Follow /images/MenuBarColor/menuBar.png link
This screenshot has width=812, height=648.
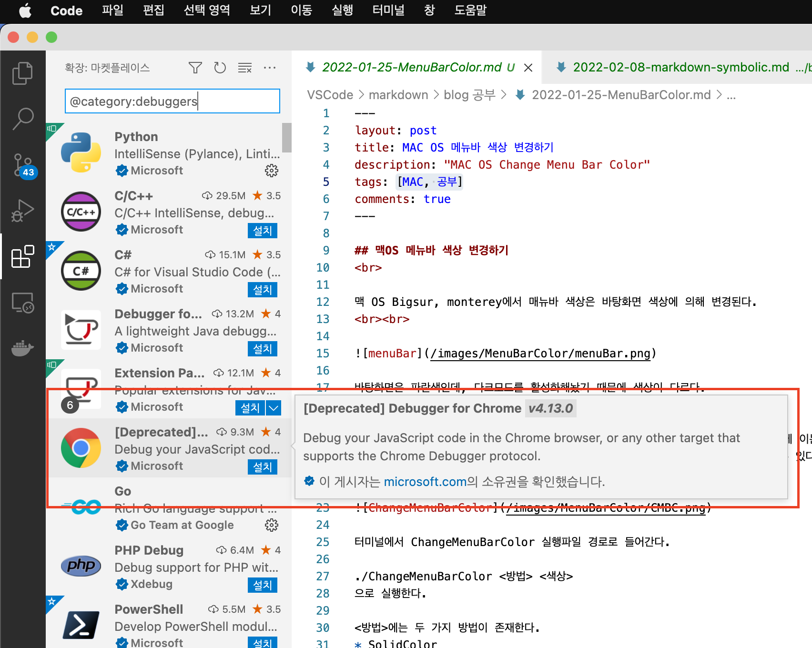[x=540, y=354]
